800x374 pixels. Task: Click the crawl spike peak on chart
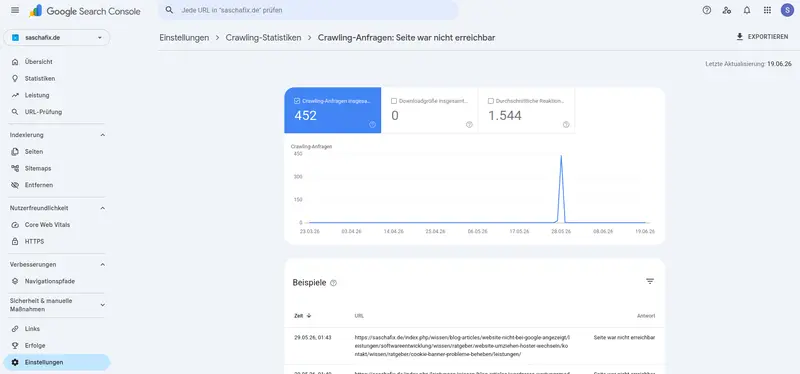coord(561,156)
